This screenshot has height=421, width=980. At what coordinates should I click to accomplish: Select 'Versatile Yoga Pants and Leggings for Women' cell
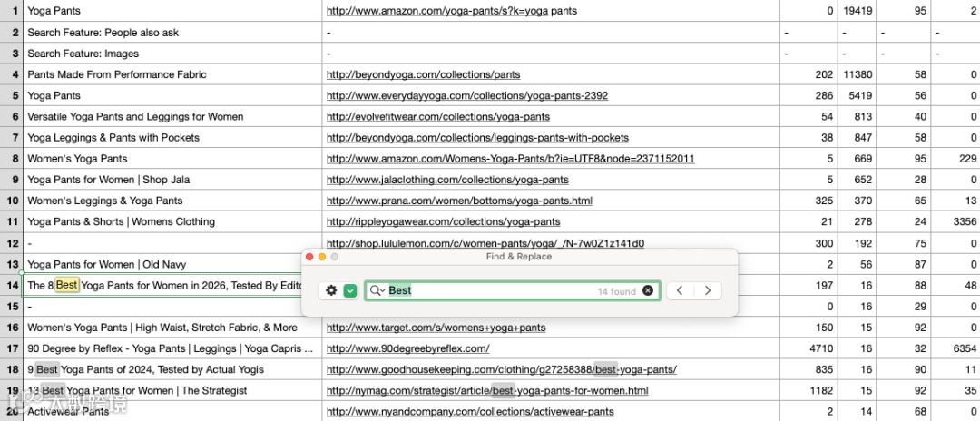(x=172, y=117)
